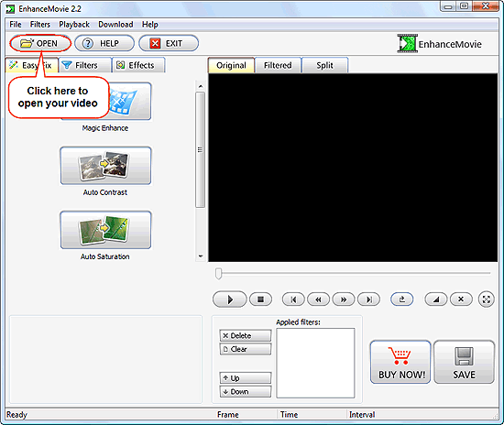Click inside the Applied filters list box
Screen dimensions: 504x425
[315, 363]
